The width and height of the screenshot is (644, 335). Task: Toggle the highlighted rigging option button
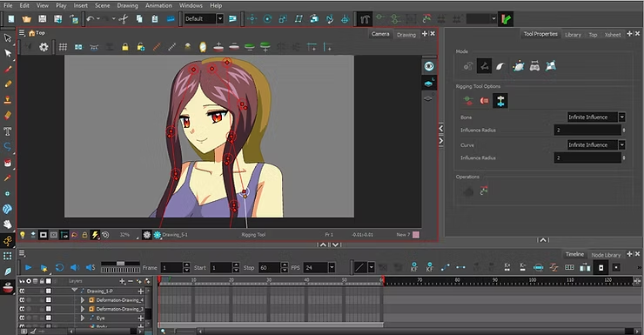[x=500, y=101]
